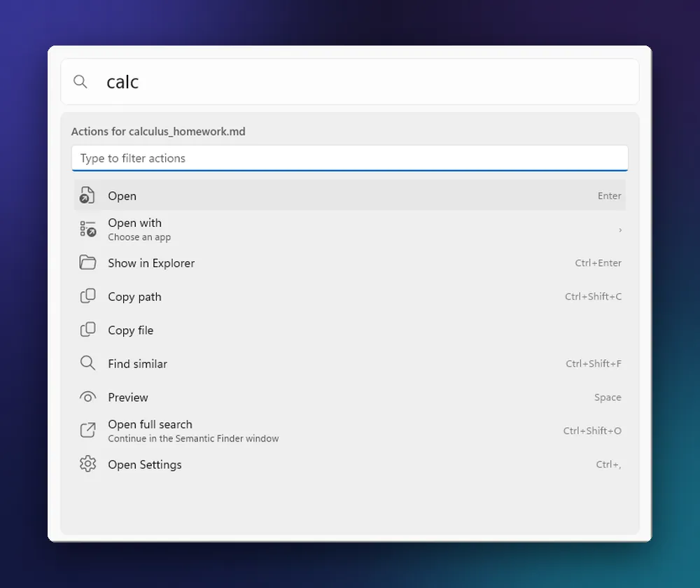Screen dimensions: 700x588
Task: Select the Copy file action
Action: 350,330
